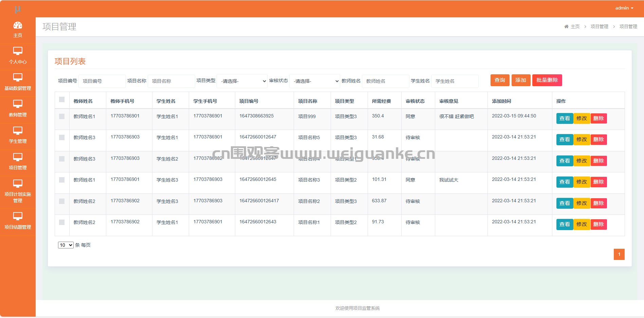
Task: Open 项目结题管理 sidebar icon
Action: [x=18, y=216]
